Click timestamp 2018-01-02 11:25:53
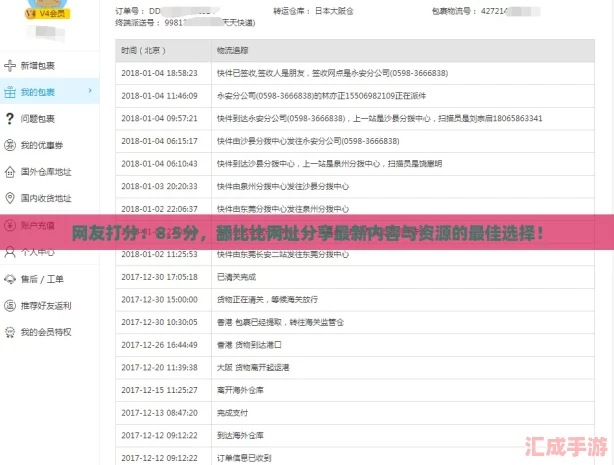The width and height of the screenshot is (614, 465). (159, 255)
